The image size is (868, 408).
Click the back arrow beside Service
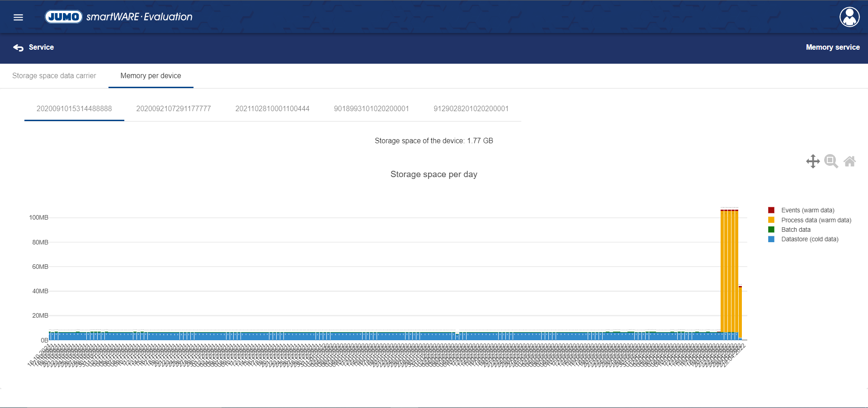(x=18, y=47)
